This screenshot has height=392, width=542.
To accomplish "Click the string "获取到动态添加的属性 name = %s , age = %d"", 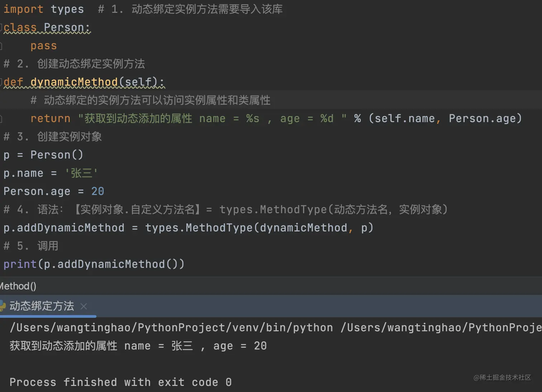I will pyautogui.click(x=212, y=119).
